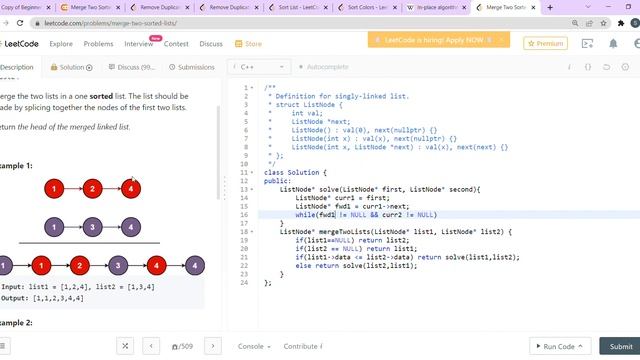Viewport: 640px width, 360px height.
Task: Open the browser extensions puzzle icon
Action: [621, 23]
